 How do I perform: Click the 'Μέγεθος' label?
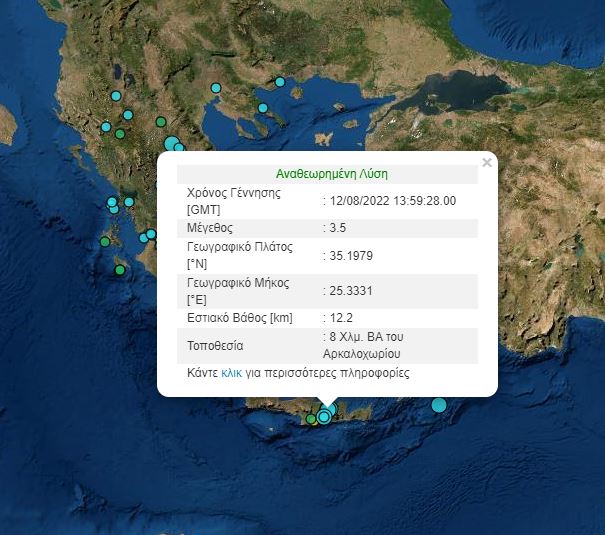tap(210, 228)
